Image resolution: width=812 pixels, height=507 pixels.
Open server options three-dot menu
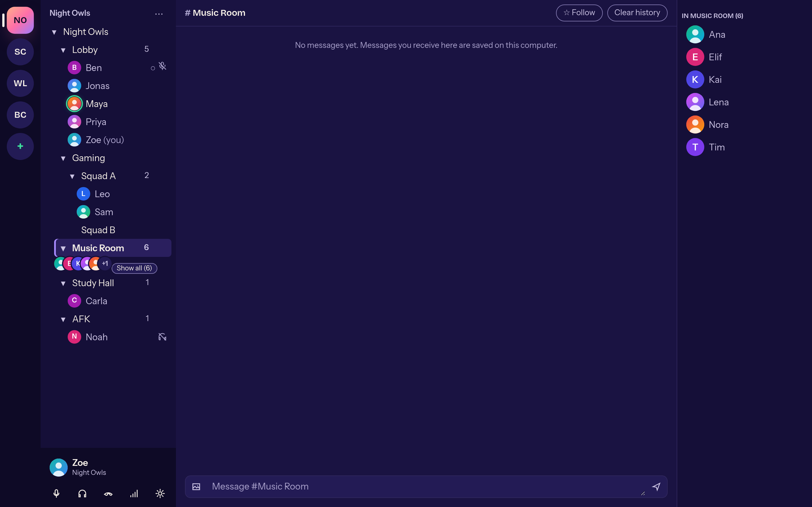point(159,14)
